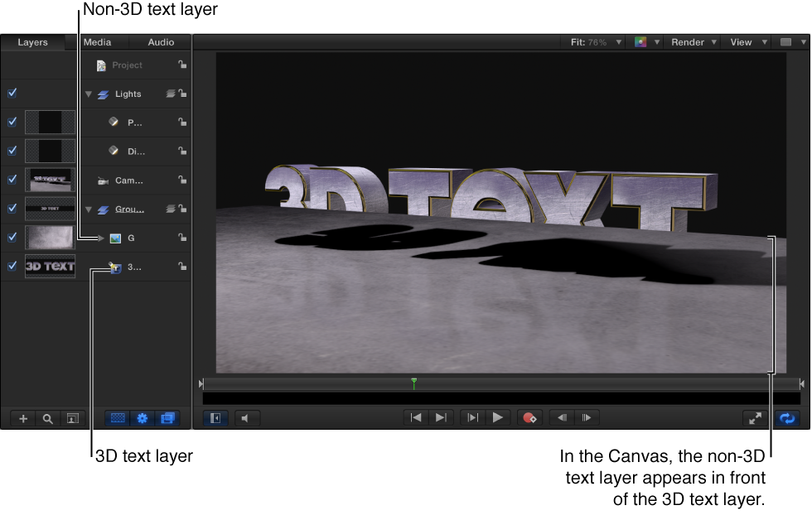Toggle the 3D Text layer checkbox off
This screenshot has height=515, width=812.
click(12, 266)
